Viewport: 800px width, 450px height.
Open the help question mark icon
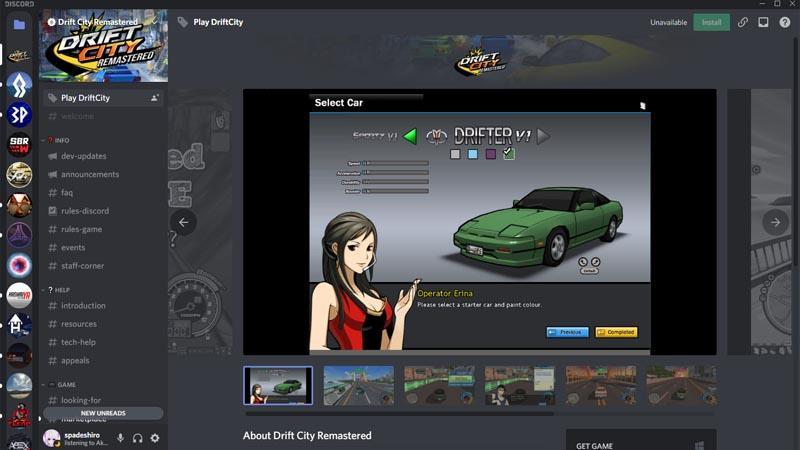[x=785, y=22]
